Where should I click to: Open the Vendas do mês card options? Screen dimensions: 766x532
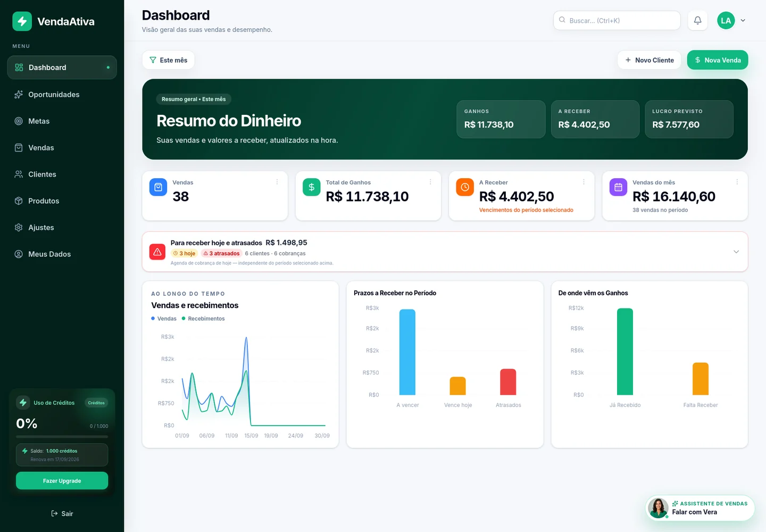pos(737,182)
